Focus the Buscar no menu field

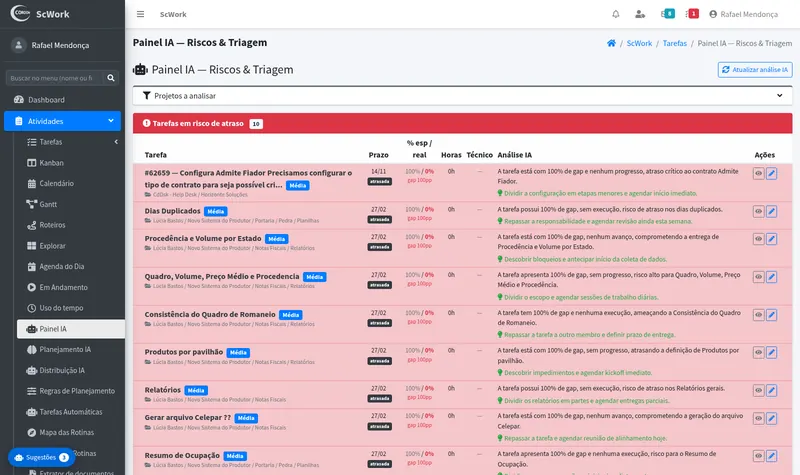[54, 78]
